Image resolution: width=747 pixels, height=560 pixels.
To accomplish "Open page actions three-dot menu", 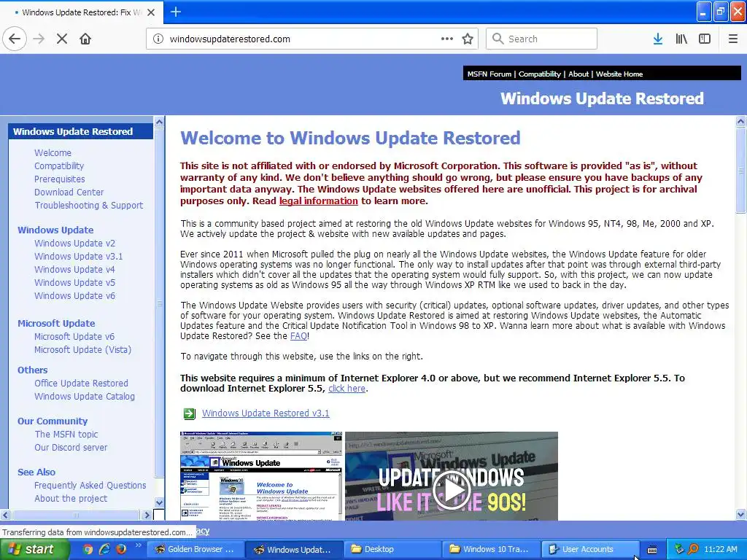I will pos(447,39).
